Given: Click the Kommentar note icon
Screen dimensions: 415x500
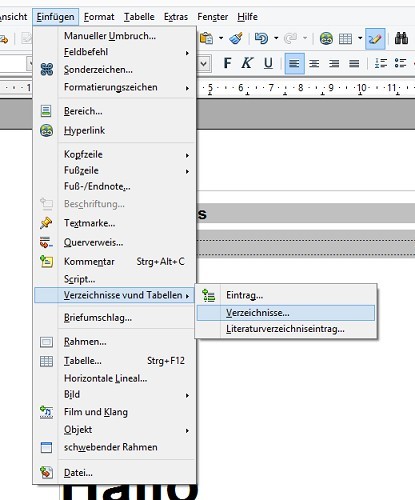Looking at the screenshot, I should pos(46,261).
